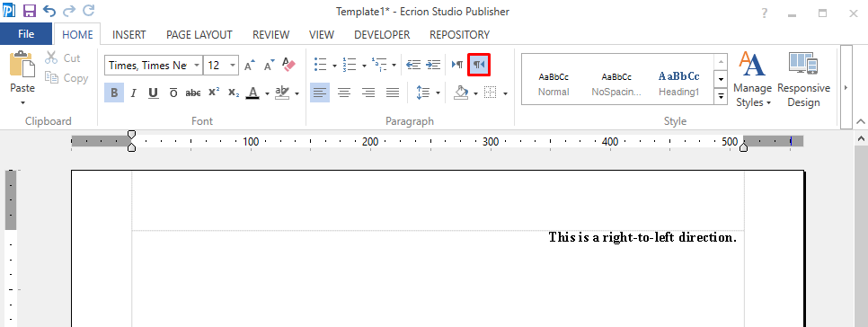Image resolution: width=868 pixels, height=327 pixels.
Task: Open Help with the question mark
Action: 765,13
